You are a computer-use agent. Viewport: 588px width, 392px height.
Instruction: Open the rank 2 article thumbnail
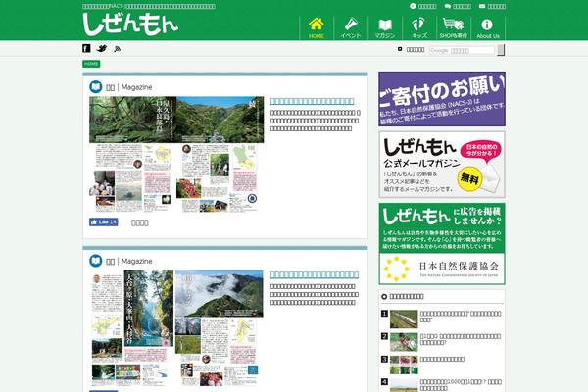[x=404, y=342]
